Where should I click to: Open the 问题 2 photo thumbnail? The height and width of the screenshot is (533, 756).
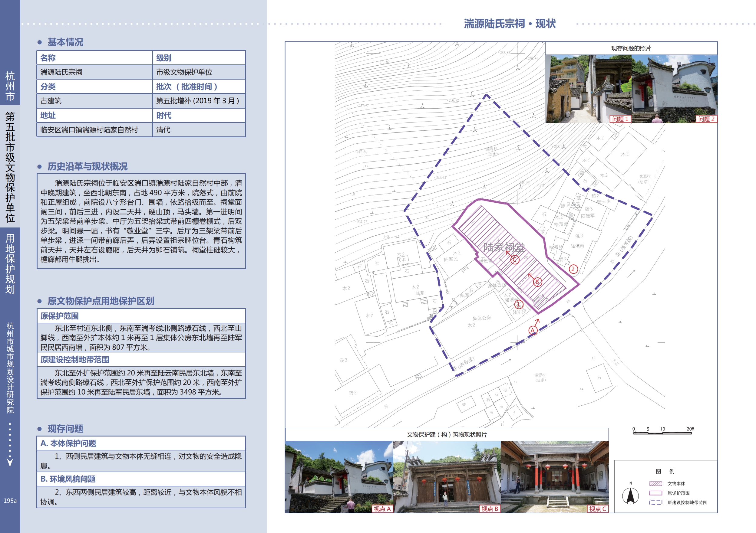click(x=674, y=89)
